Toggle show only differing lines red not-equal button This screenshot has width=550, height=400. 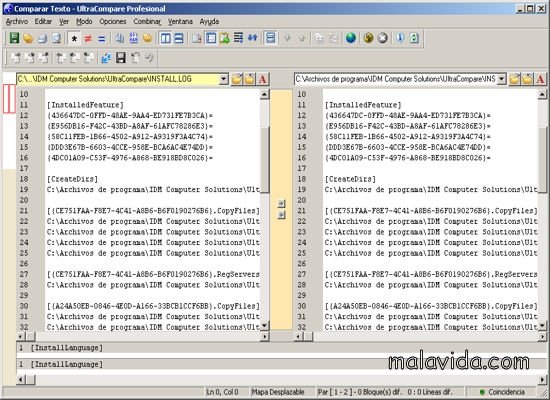point(88,38)
